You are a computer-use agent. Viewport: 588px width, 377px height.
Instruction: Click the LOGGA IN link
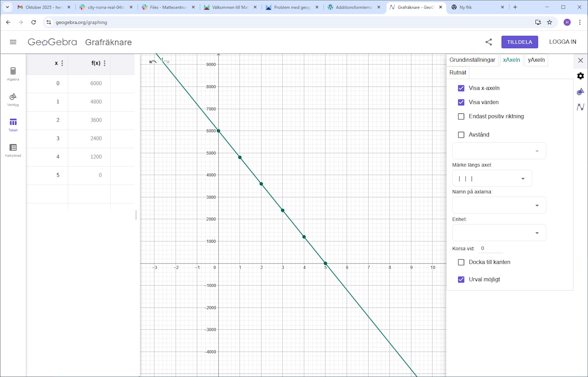coord(562,42)
